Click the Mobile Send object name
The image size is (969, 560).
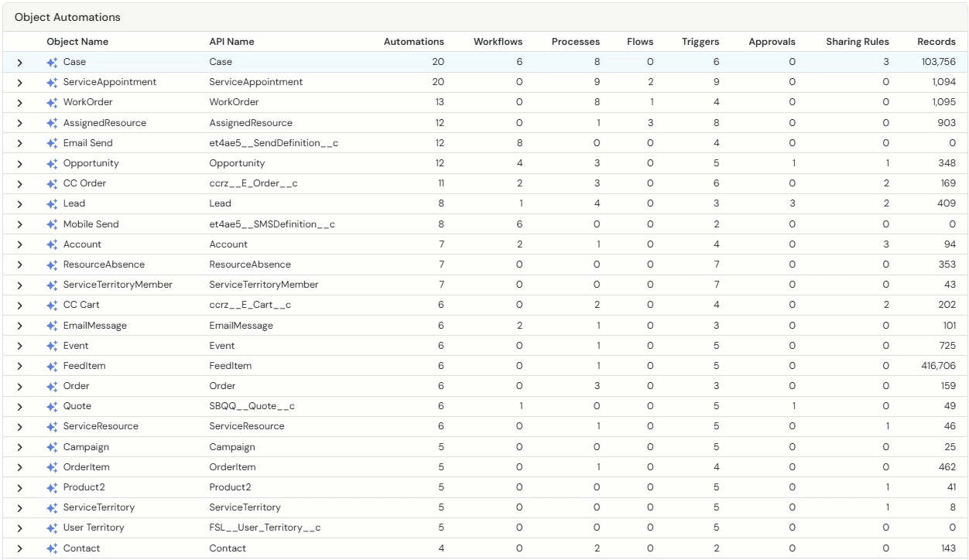point(91,224)
